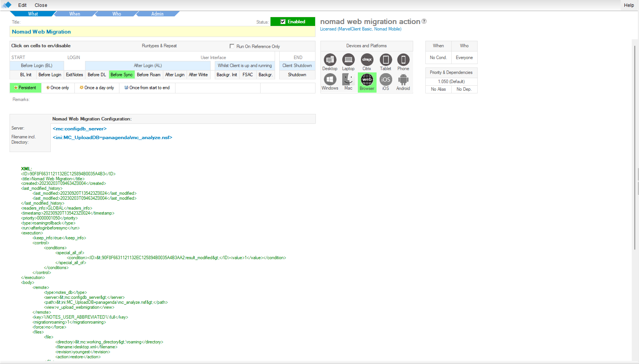Open the Licensed MarvelClient Basic link
The height and width of the screenshot is (364, 639).
pos(361,29)
